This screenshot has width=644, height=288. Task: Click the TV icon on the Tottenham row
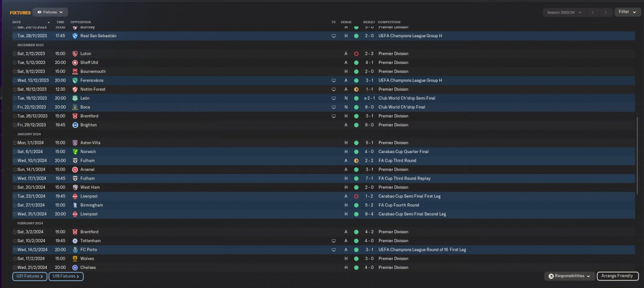(x=333, y=241)
